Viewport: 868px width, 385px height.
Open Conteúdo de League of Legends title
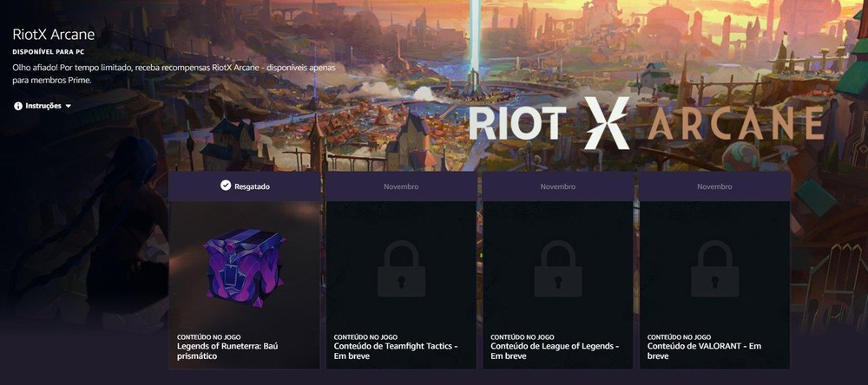click(555, 351)
